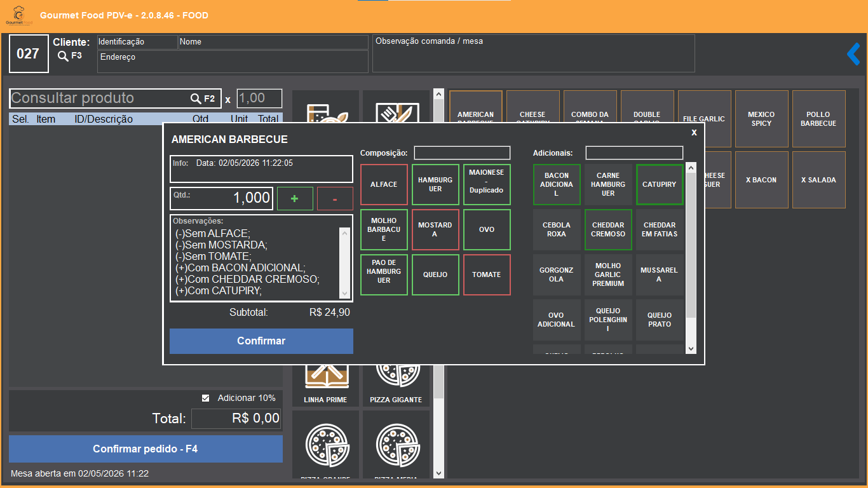The width and height of the screenshot is (868, 488).
Task: Select CARNE HAMBURGUER add-on
Action: tap(608, 184)
